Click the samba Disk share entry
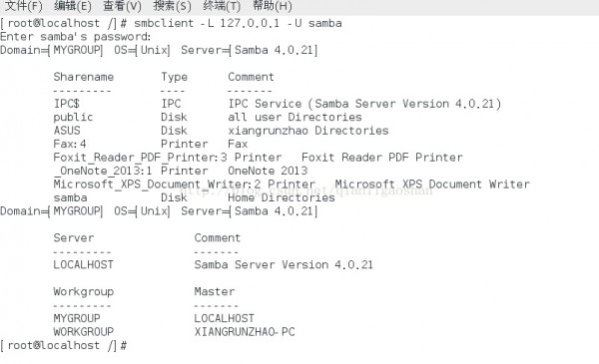Image resolution: width=599 pixels, height=364 pixels. (x=70, y=197)
